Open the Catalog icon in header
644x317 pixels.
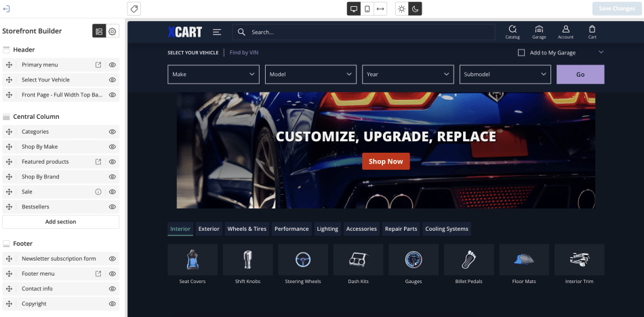click(x=512, y=32)
